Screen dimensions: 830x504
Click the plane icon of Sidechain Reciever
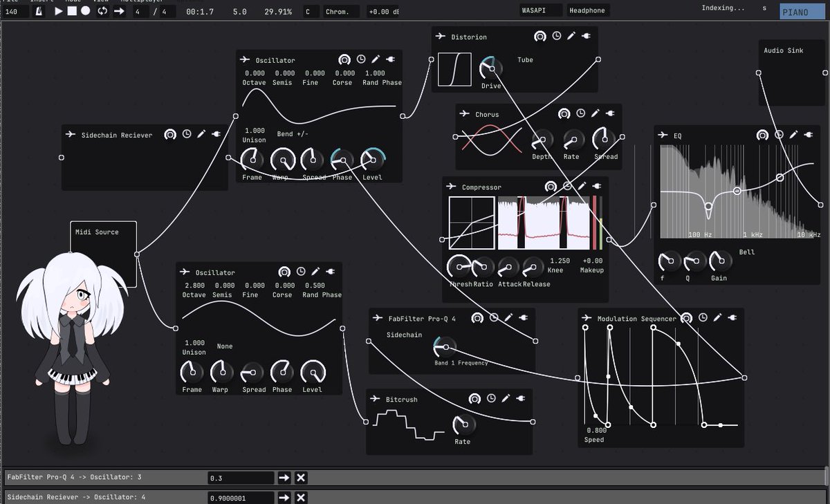(x=71, y=134)
